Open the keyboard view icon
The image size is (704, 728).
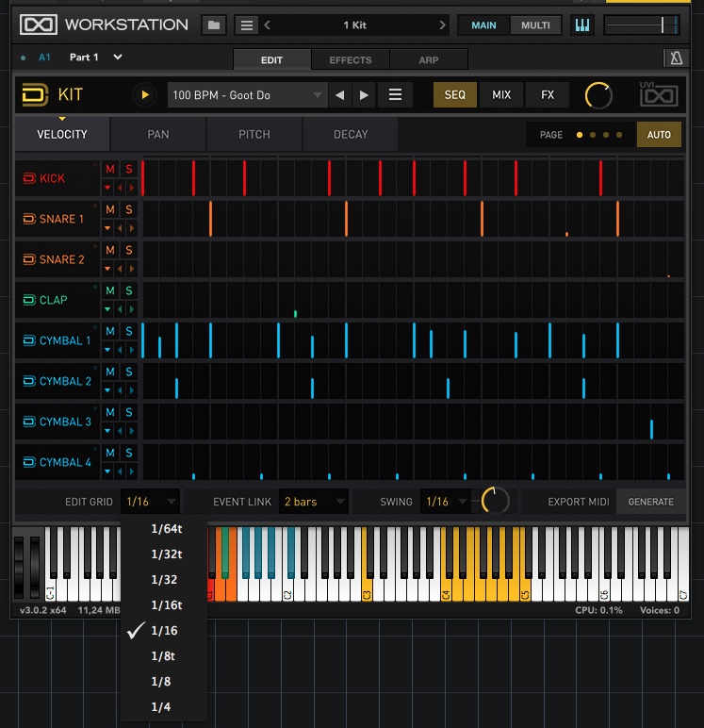pyautogui.click(x=582, y=25)
